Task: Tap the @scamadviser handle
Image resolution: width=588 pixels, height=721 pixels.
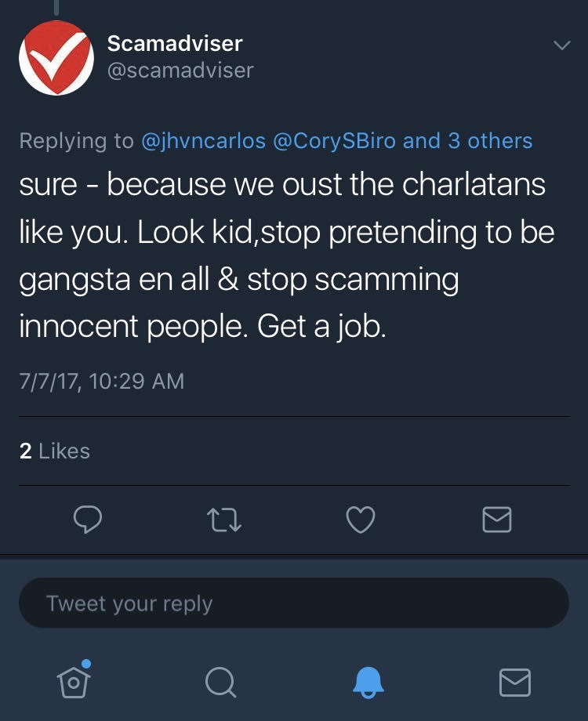Action: tap(180, 71)
